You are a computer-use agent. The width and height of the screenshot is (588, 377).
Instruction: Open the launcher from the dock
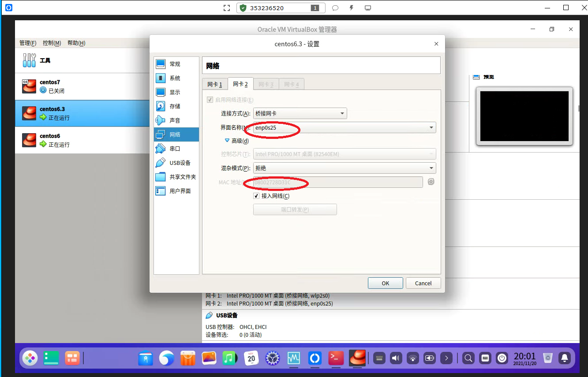tap(30, 358)
